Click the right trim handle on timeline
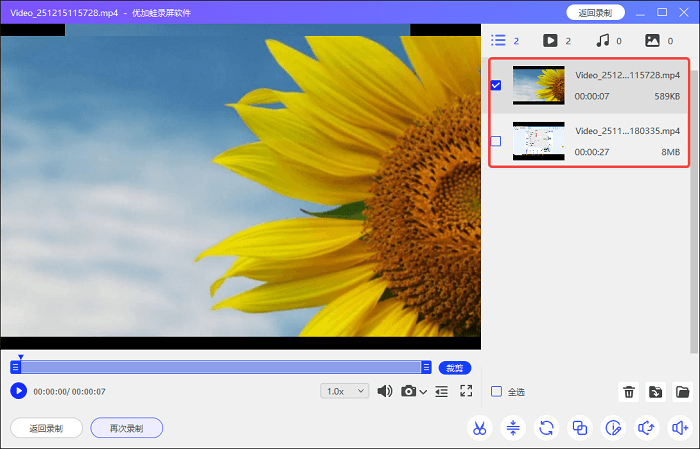 (427, 367)
